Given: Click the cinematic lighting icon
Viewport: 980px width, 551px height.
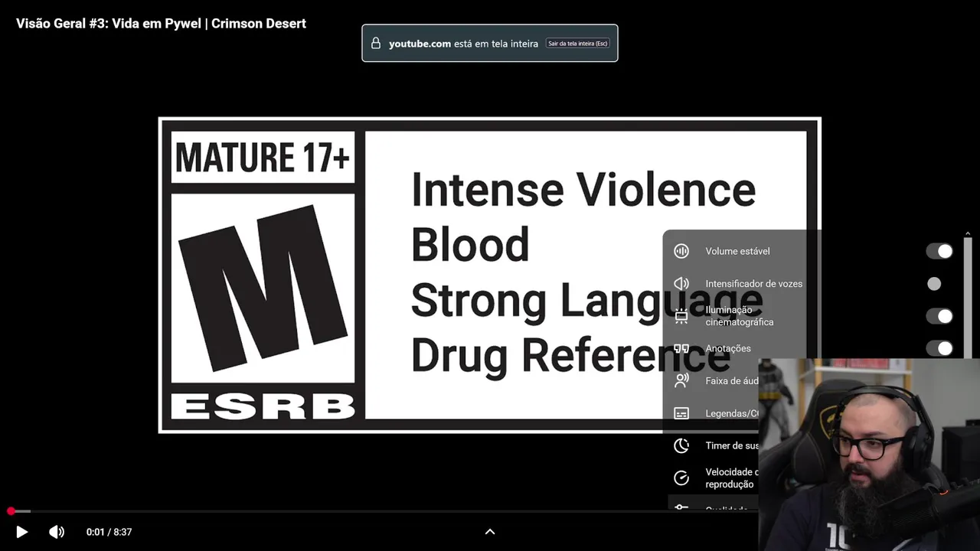Looking at the screenshot, I should click(x=681, y=316).
